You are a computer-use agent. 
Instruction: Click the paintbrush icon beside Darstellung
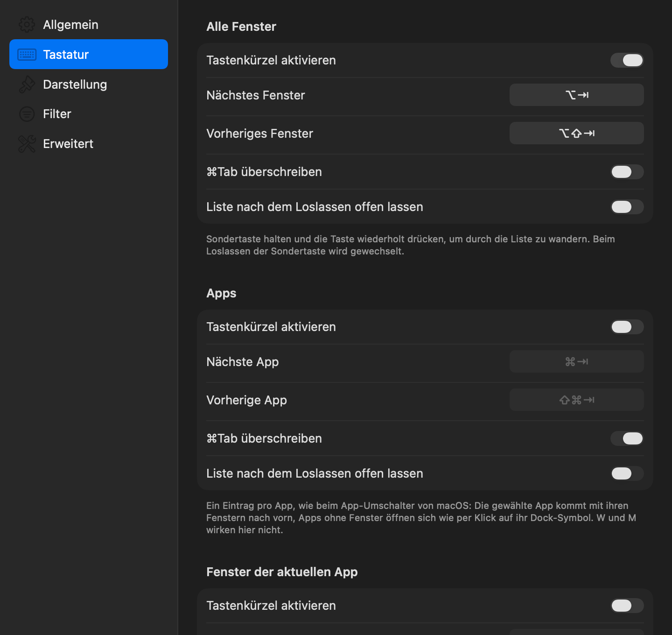coord(27,85)
